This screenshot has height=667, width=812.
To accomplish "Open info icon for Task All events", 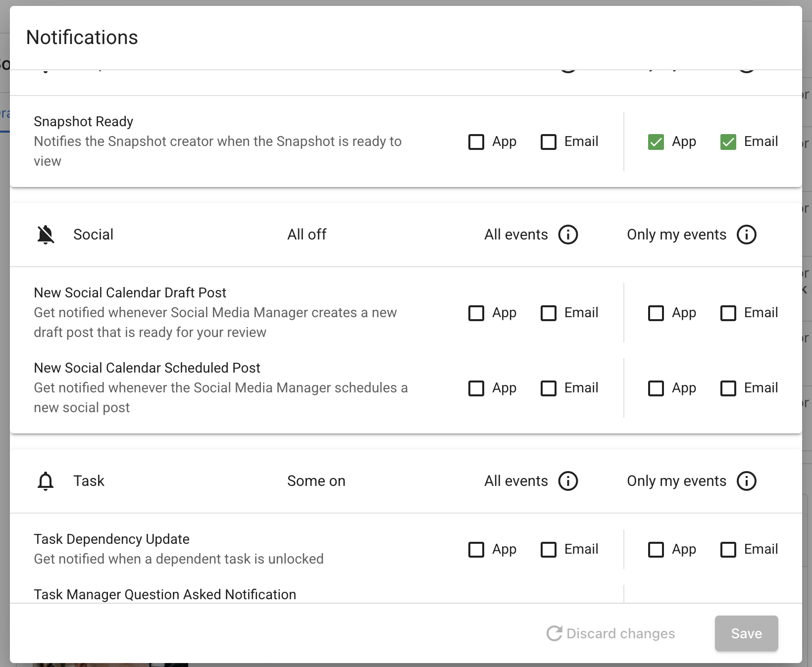I will [568, 481].
